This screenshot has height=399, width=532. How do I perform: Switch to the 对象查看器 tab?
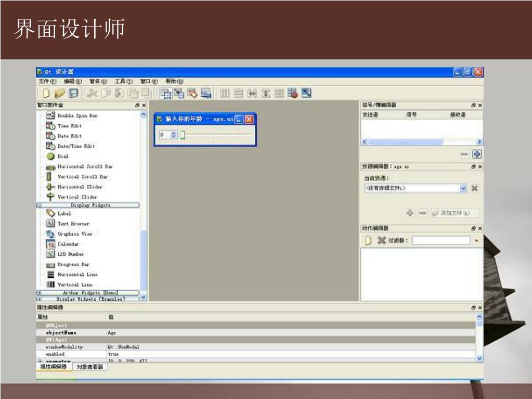(x=89, y=367)
